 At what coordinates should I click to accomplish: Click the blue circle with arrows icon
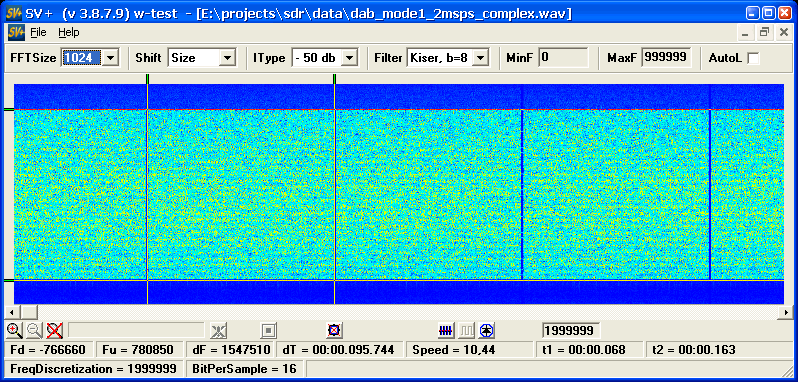487,331
